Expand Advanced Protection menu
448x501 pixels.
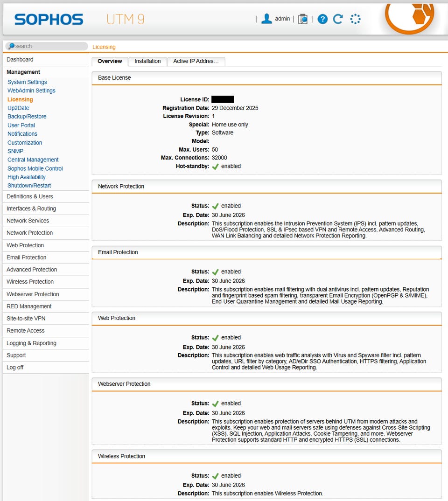[46, 270]
